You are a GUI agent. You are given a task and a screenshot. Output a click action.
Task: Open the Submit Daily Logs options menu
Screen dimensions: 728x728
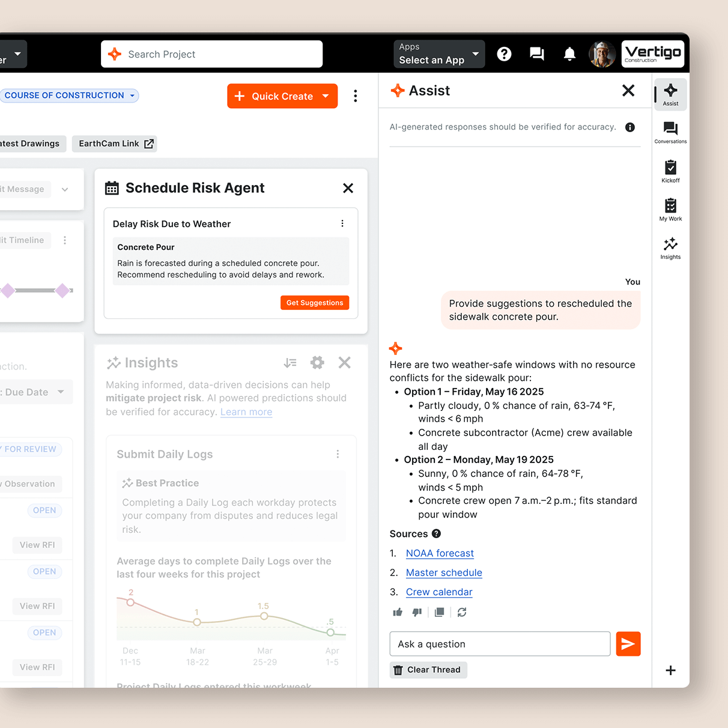coord(338,454)
